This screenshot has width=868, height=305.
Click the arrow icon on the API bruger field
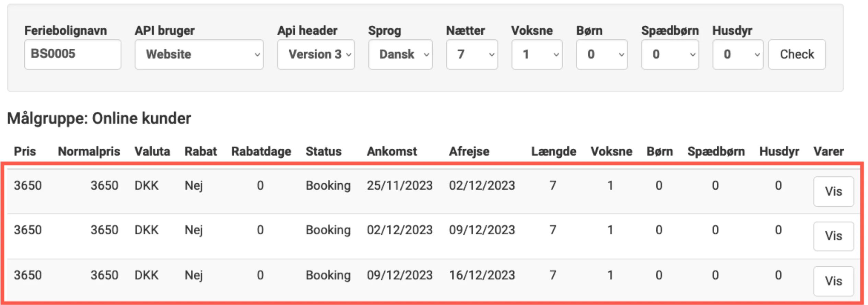point(257,55)
